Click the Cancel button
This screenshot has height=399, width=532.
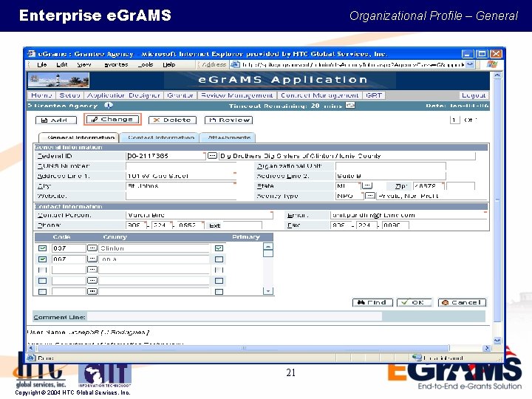462,302
